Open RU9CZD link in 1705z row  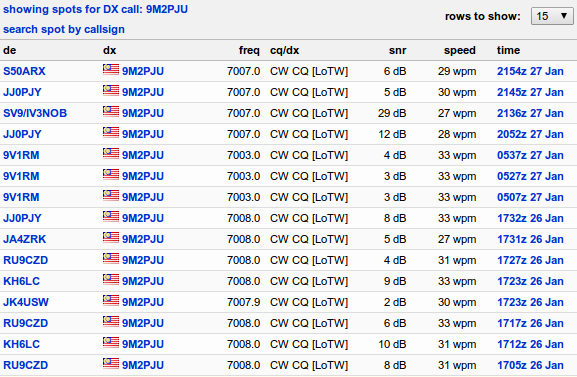25,365
